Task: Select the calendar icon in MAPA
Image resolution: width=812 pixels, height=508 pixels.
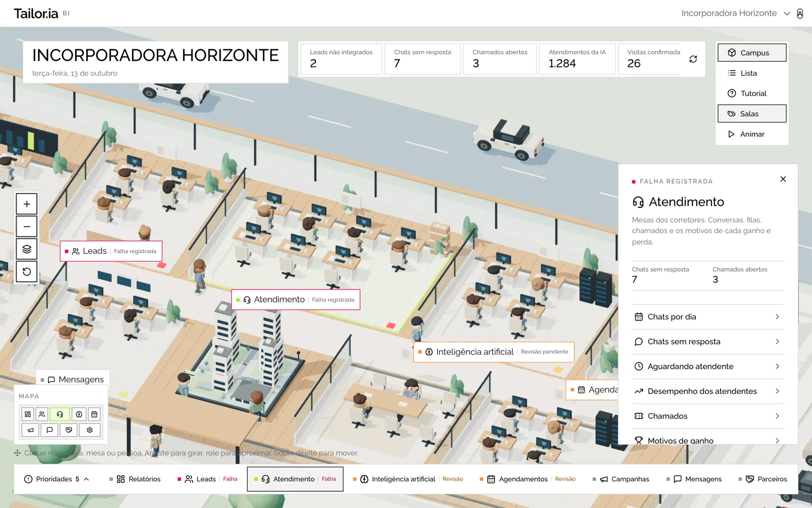Action: [x=94, y=414]
